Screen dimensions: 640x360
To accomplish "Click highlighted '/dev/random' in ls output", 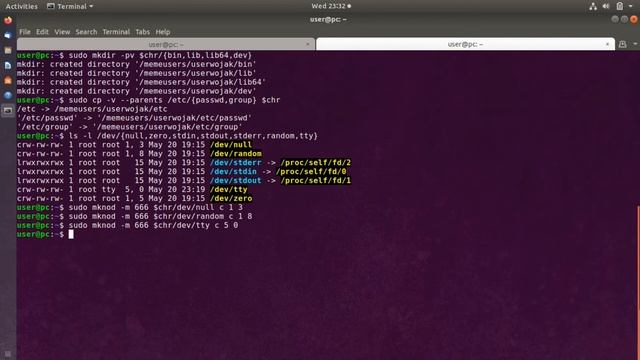I will tap(236, 154).
